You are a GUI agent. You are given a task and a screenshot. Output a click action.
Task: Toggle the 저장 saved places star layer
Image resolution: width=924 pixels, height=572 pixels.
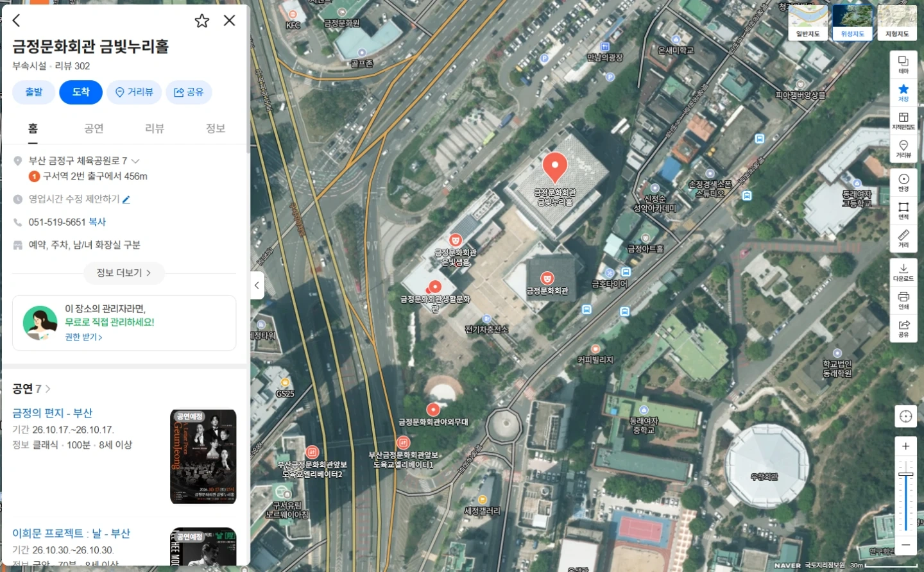[903, 92]
